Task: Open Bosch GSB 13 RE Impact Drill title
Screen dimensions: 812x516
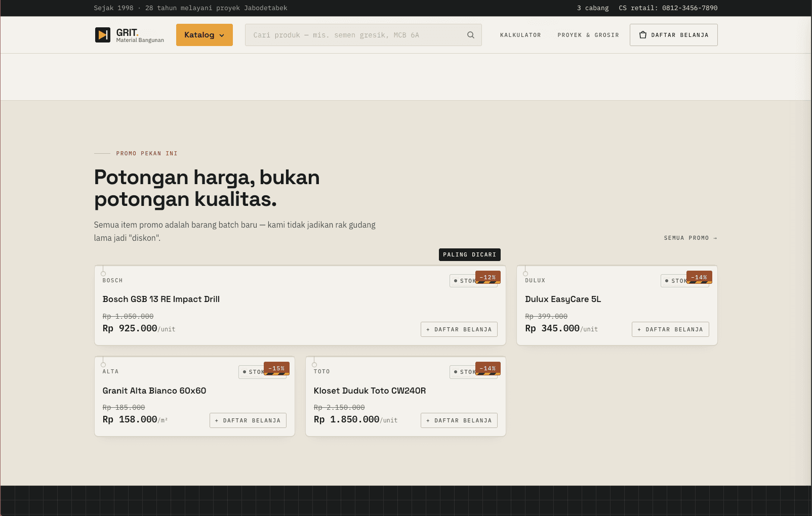Action: tap(161, 299)
